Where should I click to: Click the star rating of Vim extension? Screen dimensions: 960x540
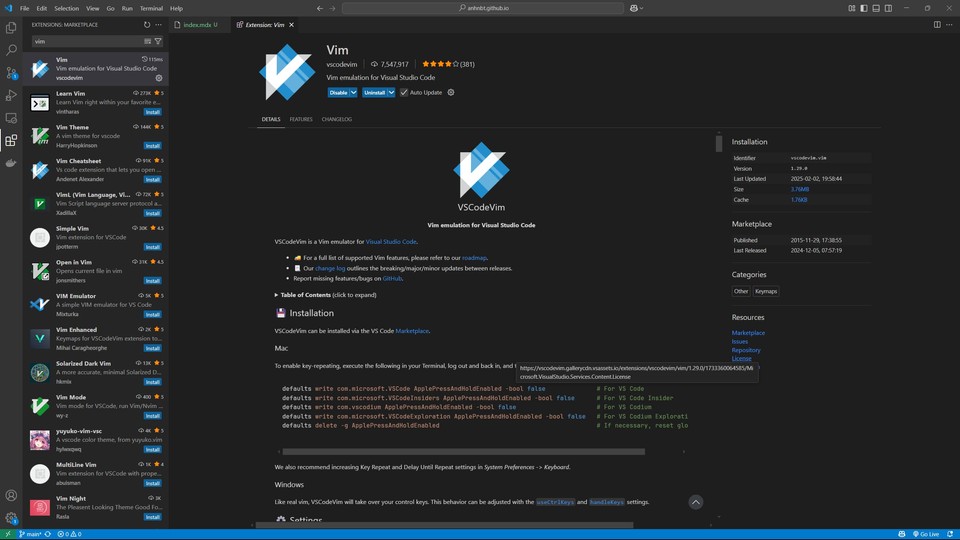click(x=440, y=64)
